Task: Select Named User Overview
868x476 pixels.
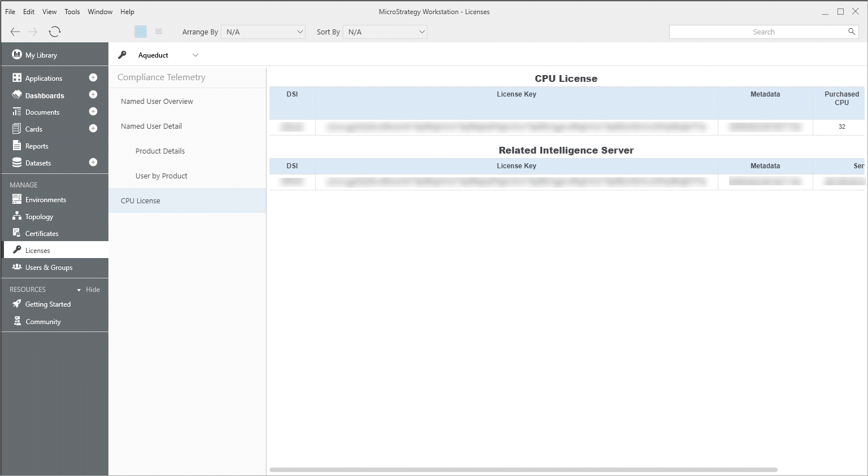Action: [157, 102]
